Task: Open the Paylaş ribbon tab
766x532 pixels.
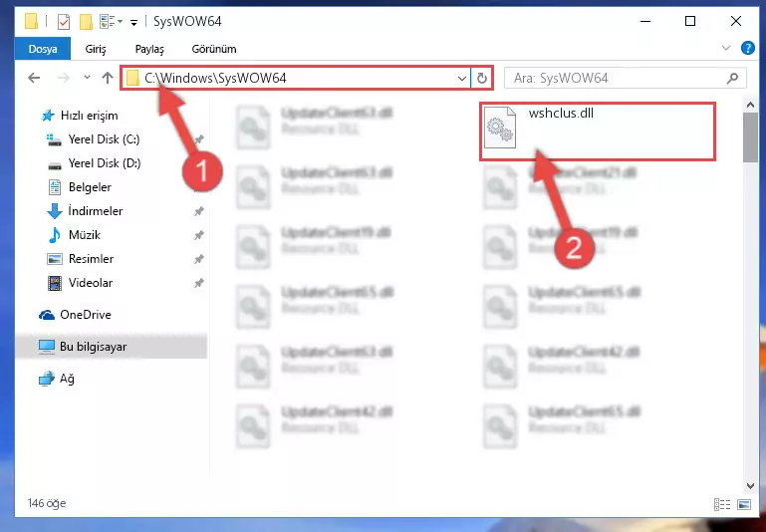Action: click(149, 49)
